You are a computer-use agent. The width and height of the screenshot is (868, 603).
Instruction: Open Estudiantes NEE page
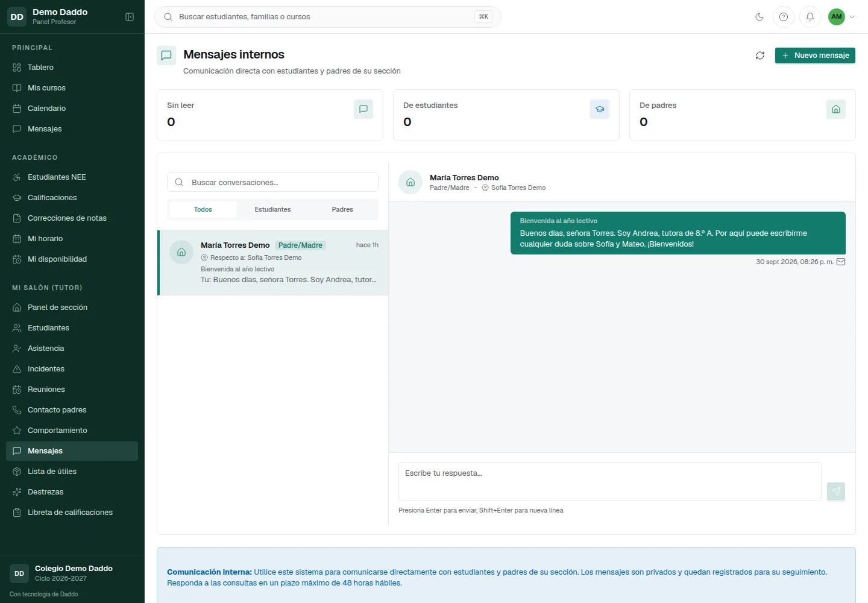click(x=72, y=177)
